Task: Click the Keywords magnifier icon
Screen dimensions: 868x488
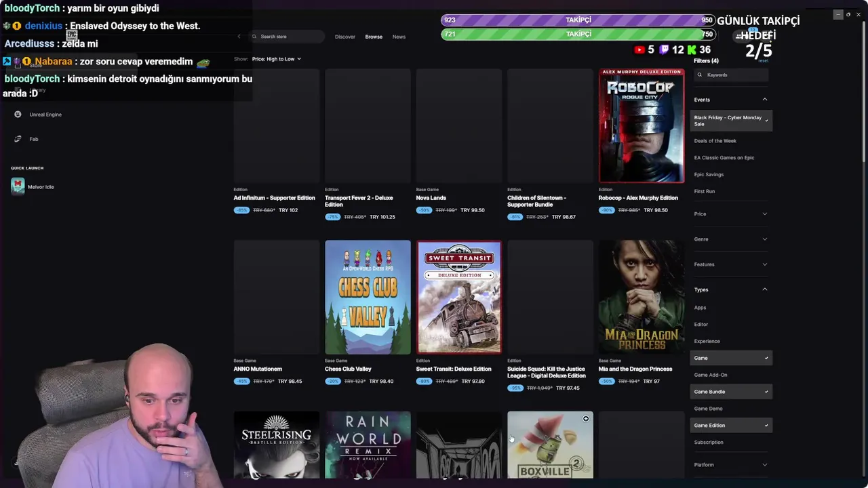Action: click(x=701, y=75)
